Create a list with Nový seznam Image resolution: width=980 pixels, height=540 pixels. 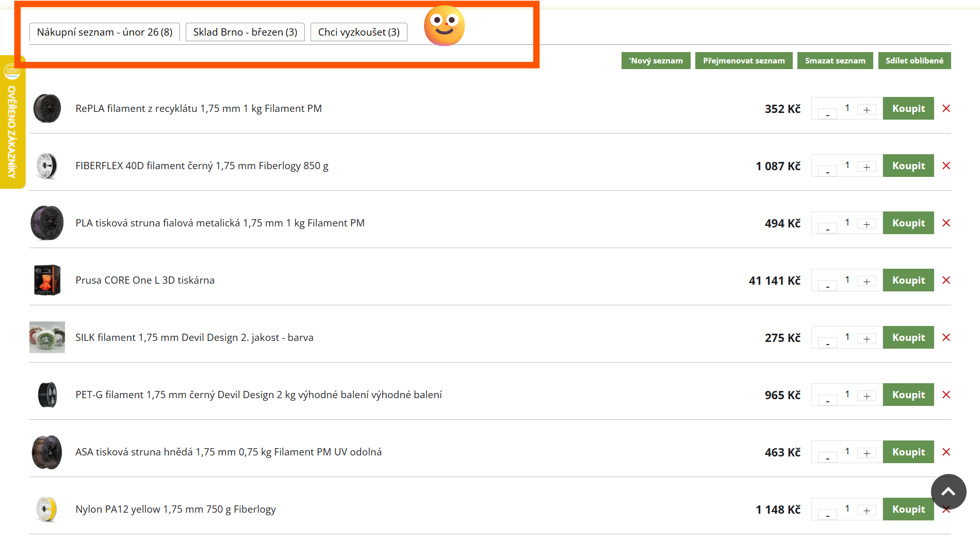click(x=656, y=60)
